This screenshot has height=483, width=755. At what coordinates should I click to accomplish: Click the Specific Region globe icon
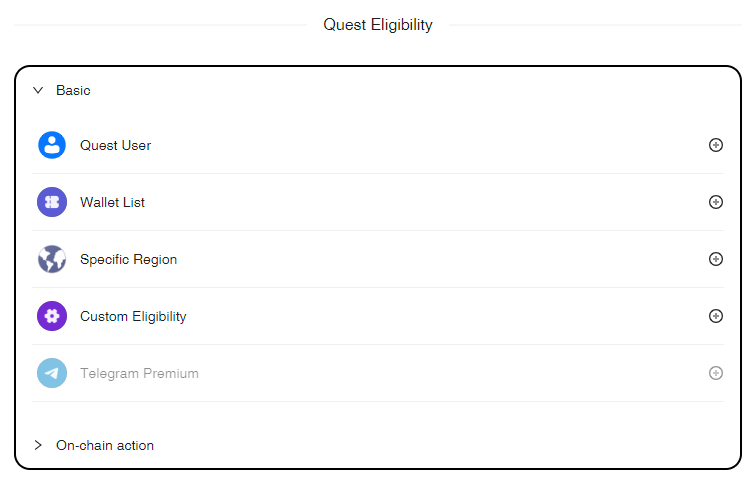tap(52, 259)
